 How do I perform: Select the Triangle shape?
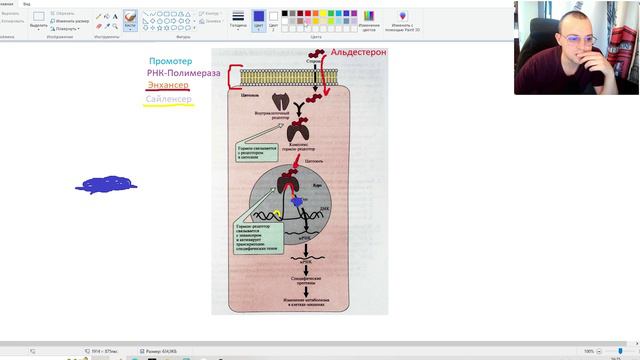(x=187, y=14)
